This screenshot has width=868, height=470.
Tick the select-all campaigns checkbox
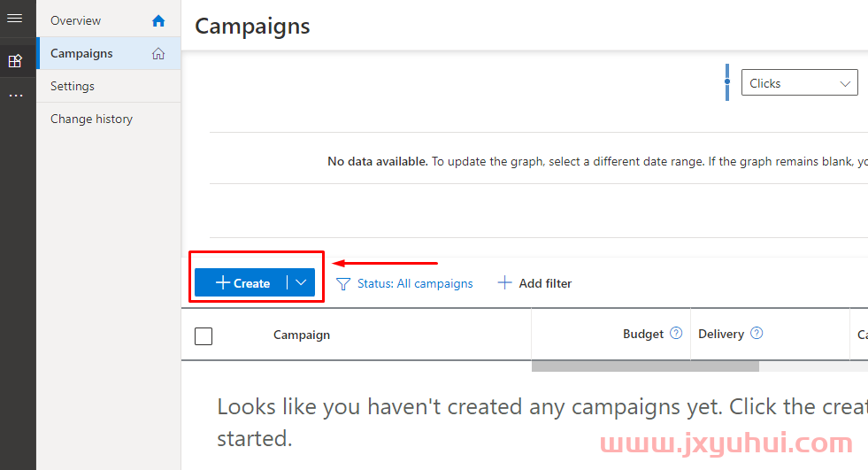(x=204, y=336)
